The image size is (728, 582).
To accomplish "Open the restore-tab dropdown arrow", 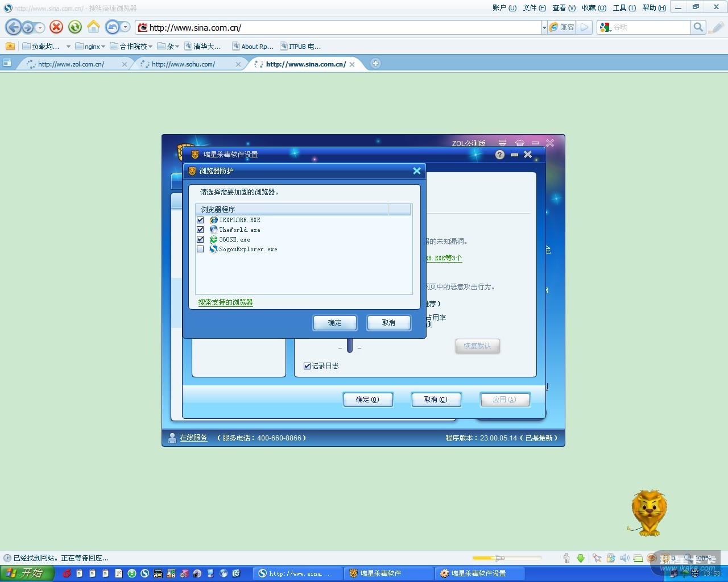I will tap(125, 27).
